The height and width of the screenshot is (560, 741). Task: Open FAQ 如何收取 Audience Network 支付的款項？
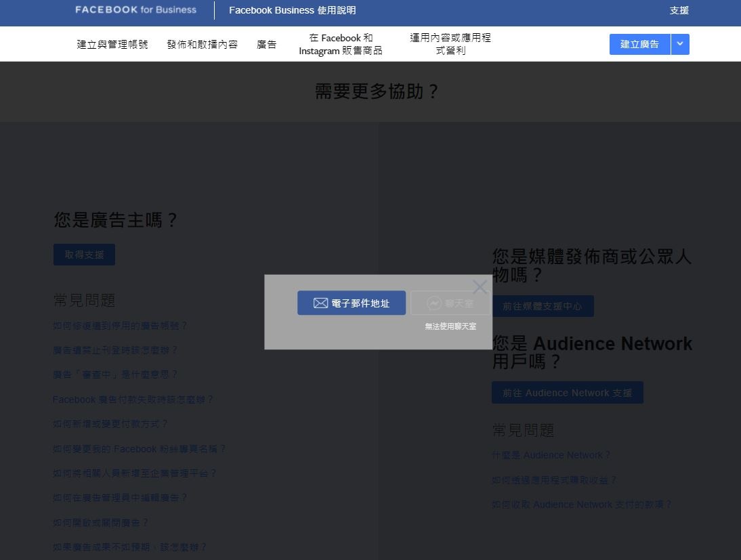tap(581, 504)
